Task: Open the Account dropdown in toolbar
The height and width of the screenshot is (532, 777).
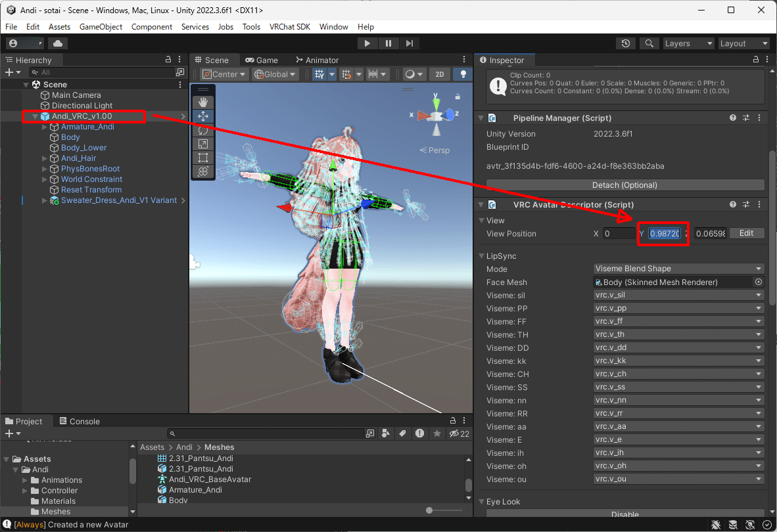Action: pos(25,43)
